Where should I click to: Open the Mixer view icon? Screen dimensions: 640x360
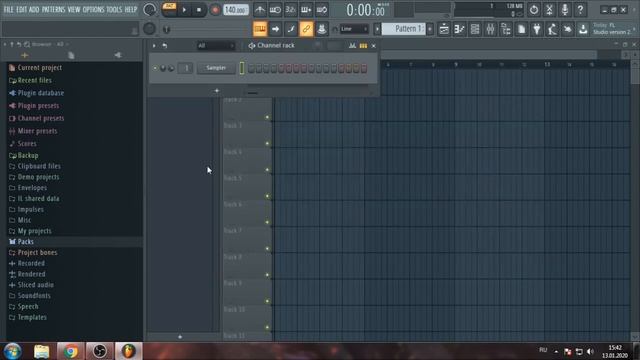490,29
